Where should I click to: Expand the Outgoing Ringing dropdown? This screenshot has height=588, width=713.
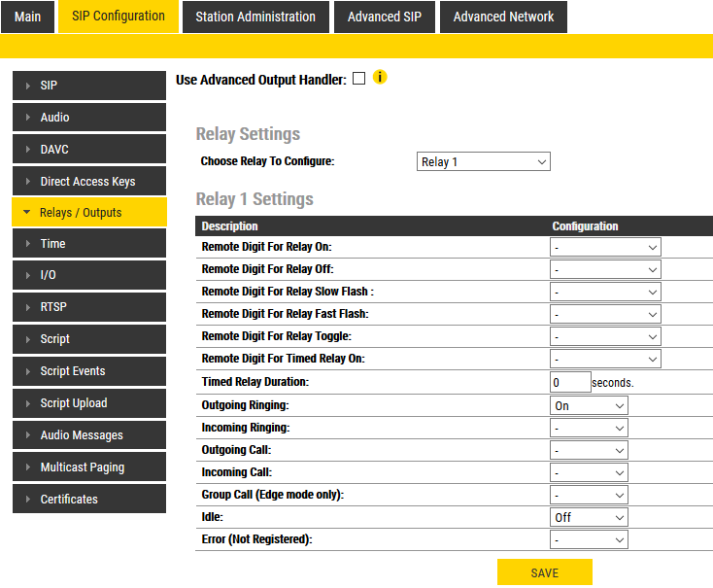589,405
